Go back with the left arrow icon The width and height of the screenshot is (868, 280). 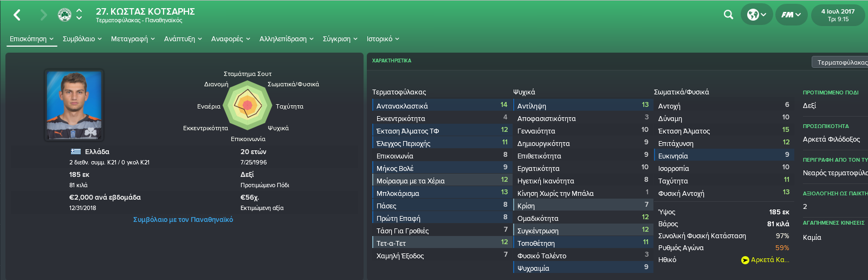(x=17, y=15)
